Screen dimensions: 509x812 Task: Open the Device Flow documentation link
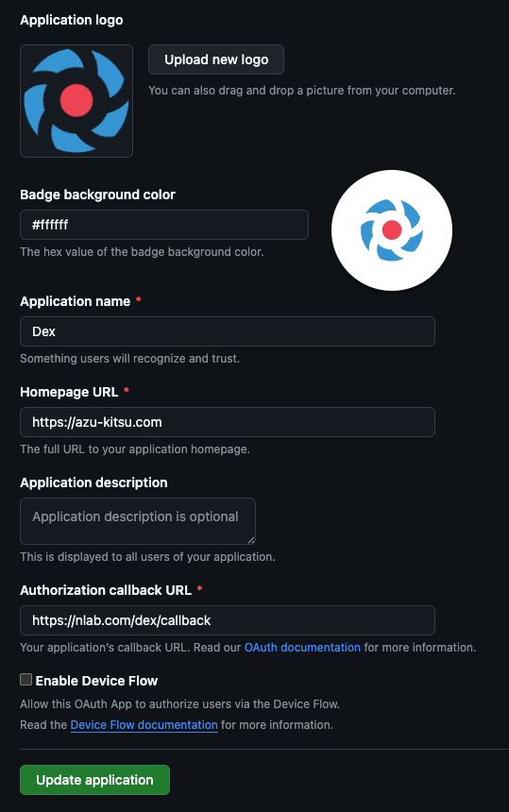(144, 725)
